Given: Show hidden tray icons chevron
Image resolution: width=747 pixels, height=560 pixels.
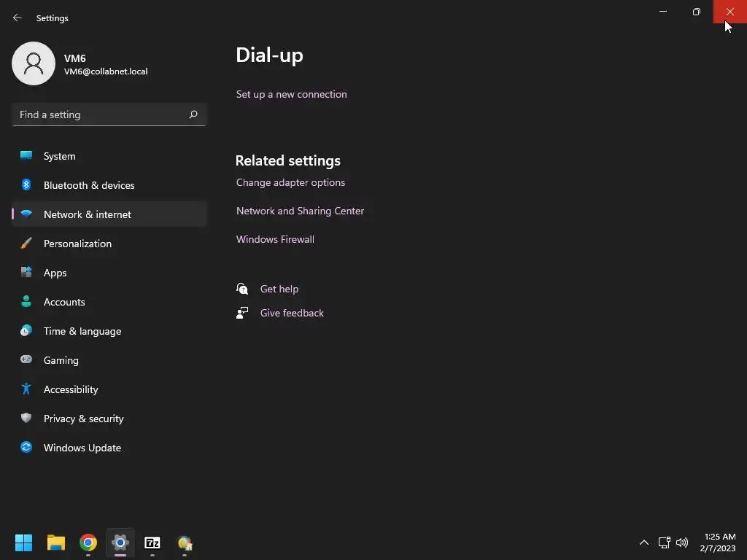Looking at the screenshot, I should (x=643, y=542).
